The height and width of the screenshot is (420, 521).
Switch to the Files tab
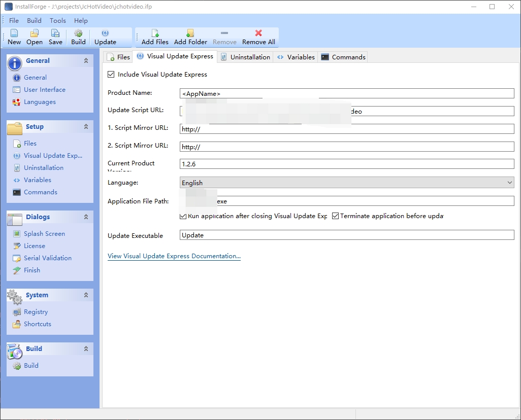[x=118, y=57]
